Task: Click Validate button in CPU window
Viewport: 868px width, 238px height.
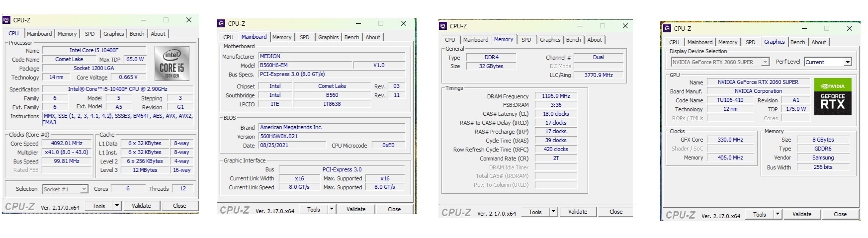Action: pyautogui.click(x=141, y=206)
